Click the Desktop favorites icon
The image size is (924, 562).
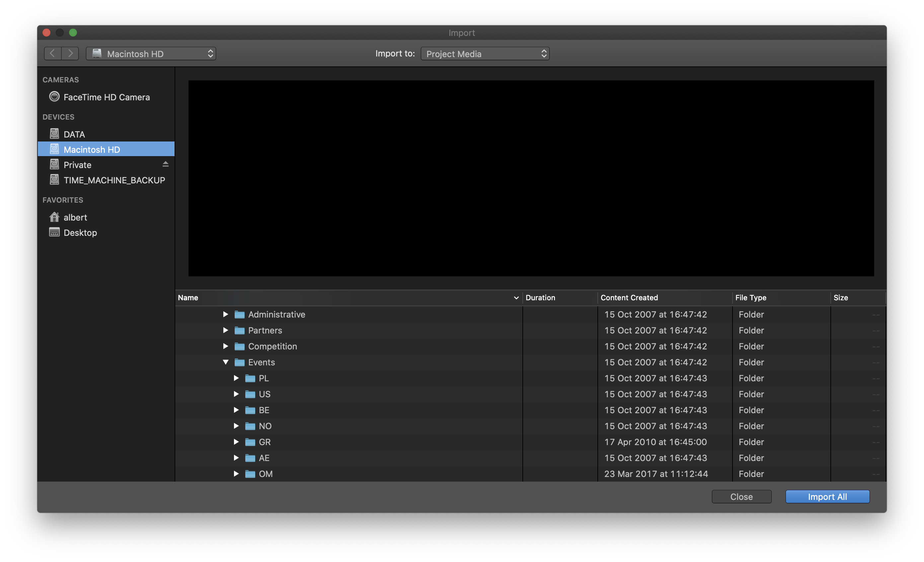point(54,232)
